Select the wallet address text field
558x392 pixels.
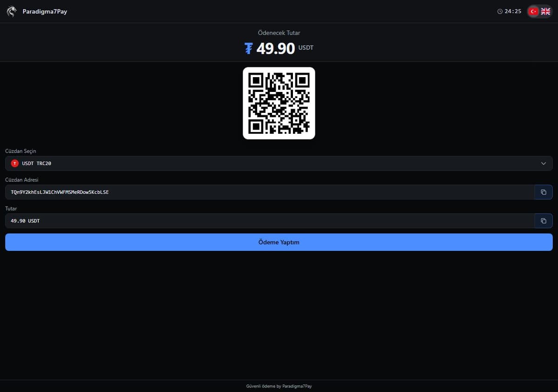click(x=270, y=192)
